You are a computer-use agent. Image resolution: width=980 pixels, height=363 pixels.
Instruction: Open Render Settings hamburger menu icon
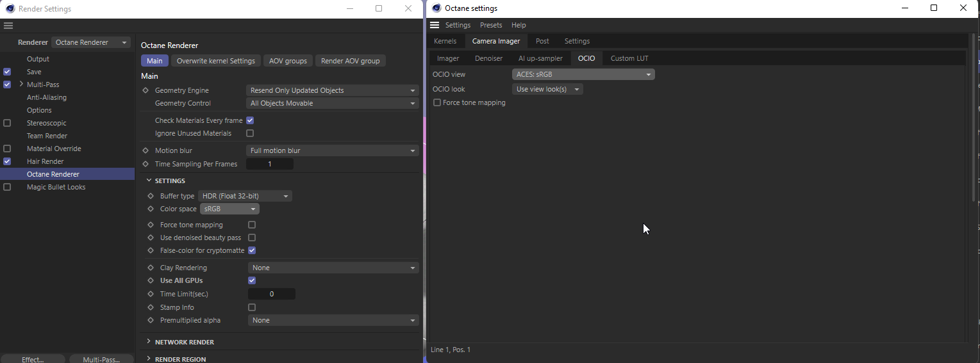8,26
